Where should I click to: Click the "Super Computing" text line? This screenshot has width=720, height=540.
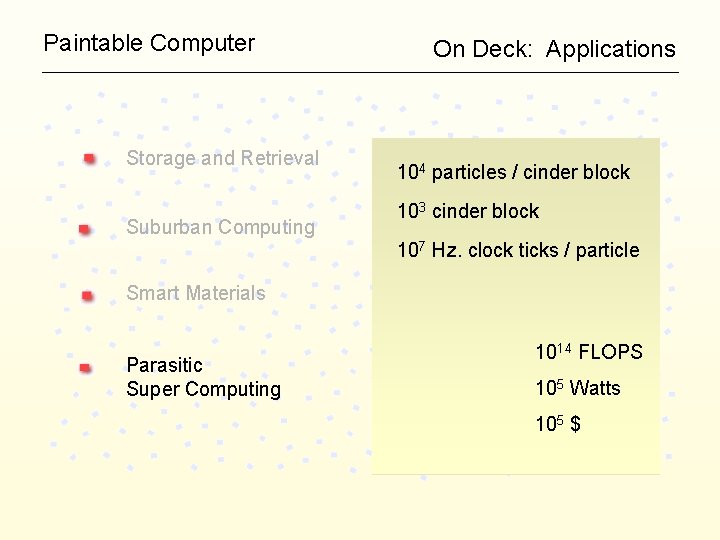click(203, 389)
